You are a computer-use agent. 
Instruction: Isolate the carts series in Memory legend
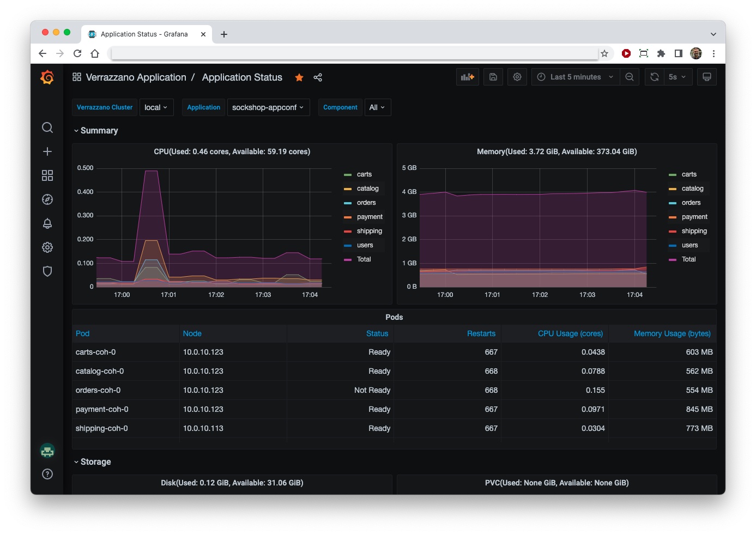coord(689,174)
